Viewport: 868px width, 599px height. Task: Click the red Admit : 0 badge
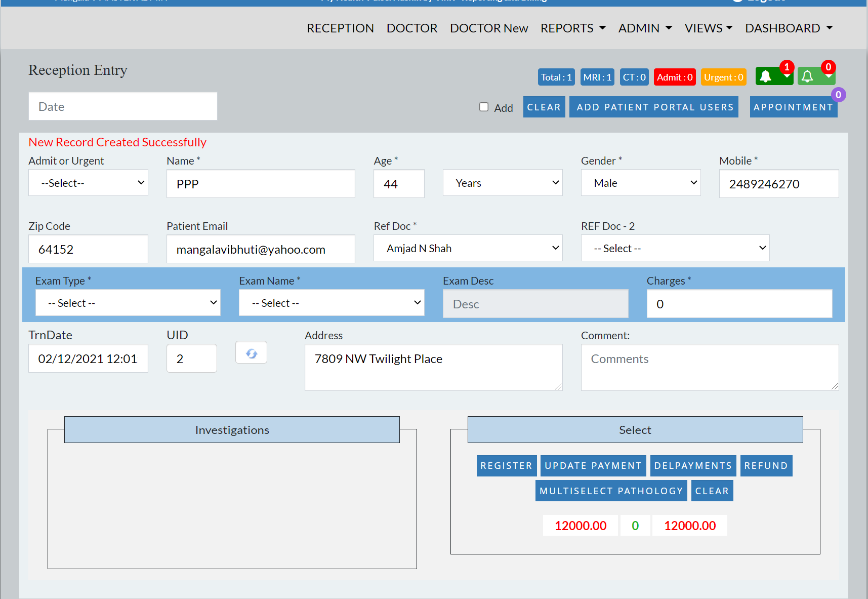(675, 77)
